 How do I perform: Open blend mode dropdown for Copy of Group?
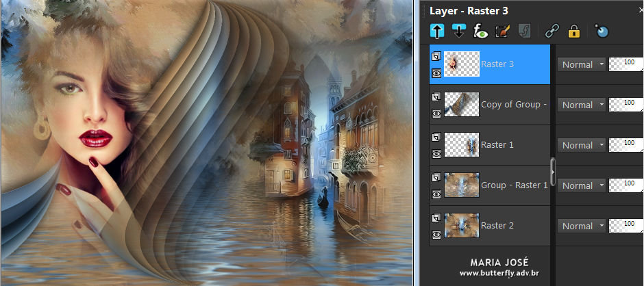pos(581,105)
